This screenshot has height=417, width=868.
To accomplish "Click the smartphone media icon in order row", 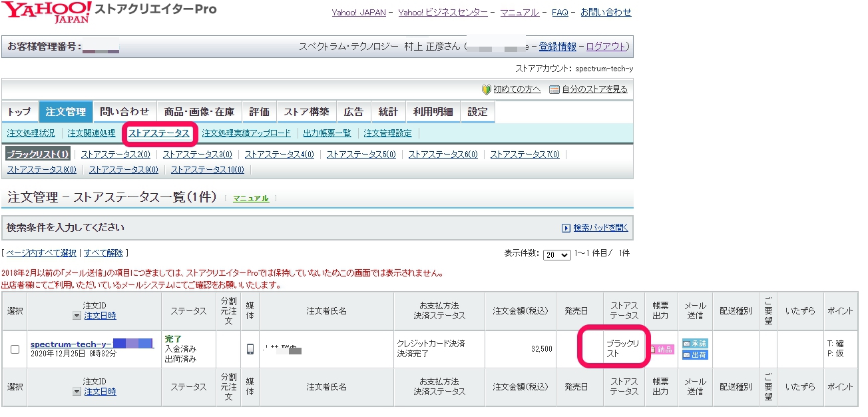I will [250, 349].
